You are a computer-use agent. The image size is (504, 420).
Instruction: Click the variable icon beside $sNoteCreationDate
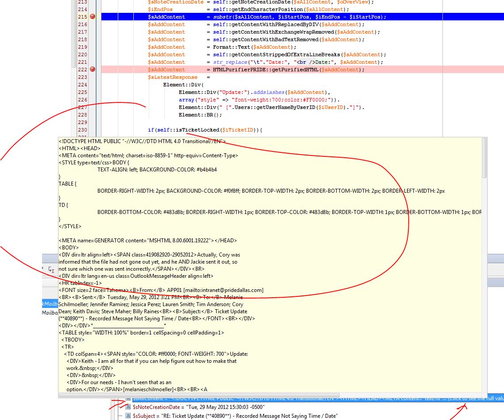[128, 407]
